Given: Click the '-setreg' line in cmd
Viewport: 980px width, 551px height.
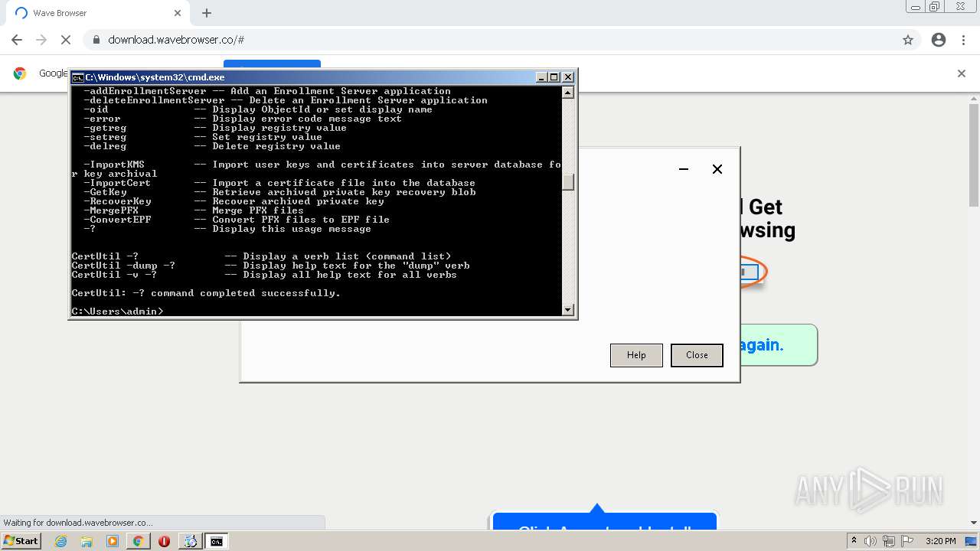Looking at the screenshot, I should pos(203,137).
